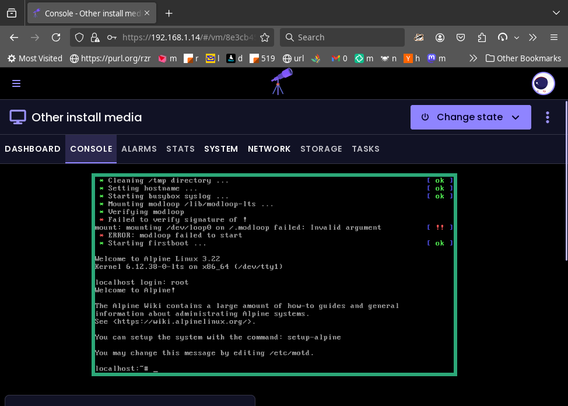Open the browser extensions puzzle icon
This screenshot has height=406, width=568.
pyautogui.click(x=481, y=37)
